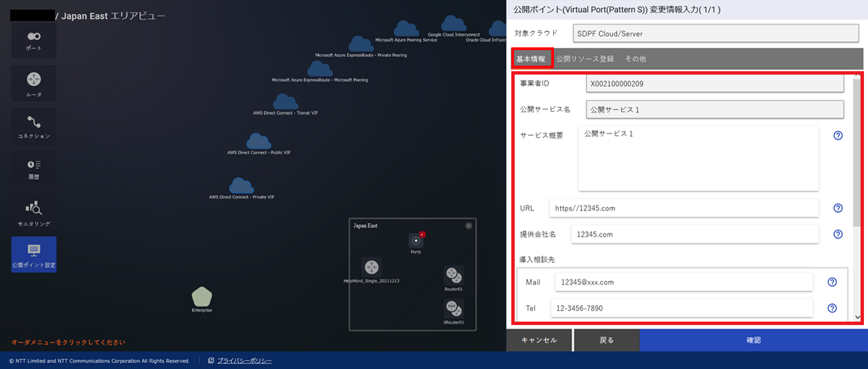Switch to the 基本情報 tab
The height and width of the screenshot is (369, 868).
point(531,59)
